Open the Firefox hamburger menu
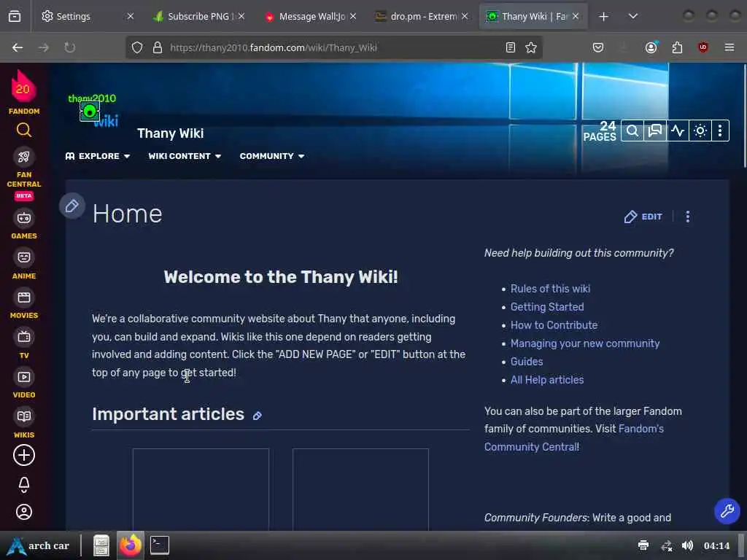Viewport: 747px width, 560px height. pos(729,47)
